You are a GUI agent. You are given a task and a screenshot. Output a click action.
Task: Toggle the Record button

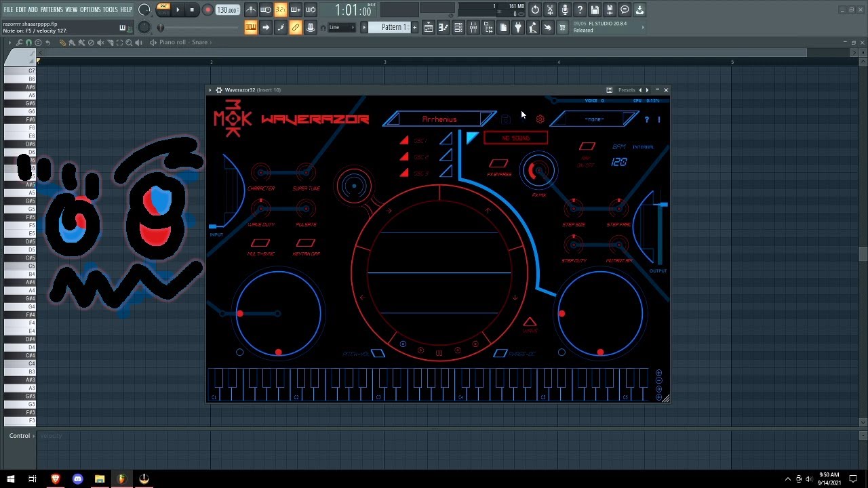coord(208,10)
